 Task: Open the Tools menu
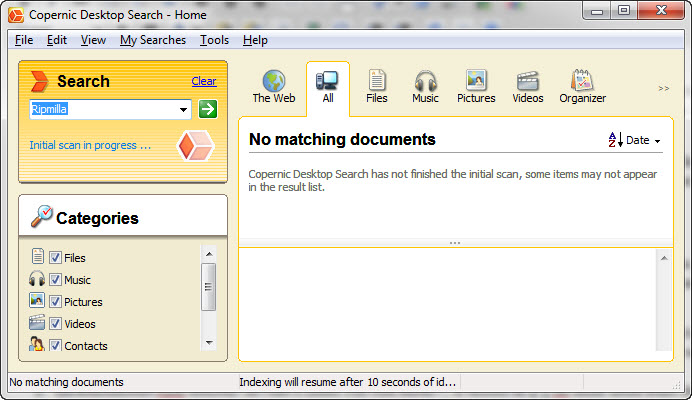[x=214, y=40]
